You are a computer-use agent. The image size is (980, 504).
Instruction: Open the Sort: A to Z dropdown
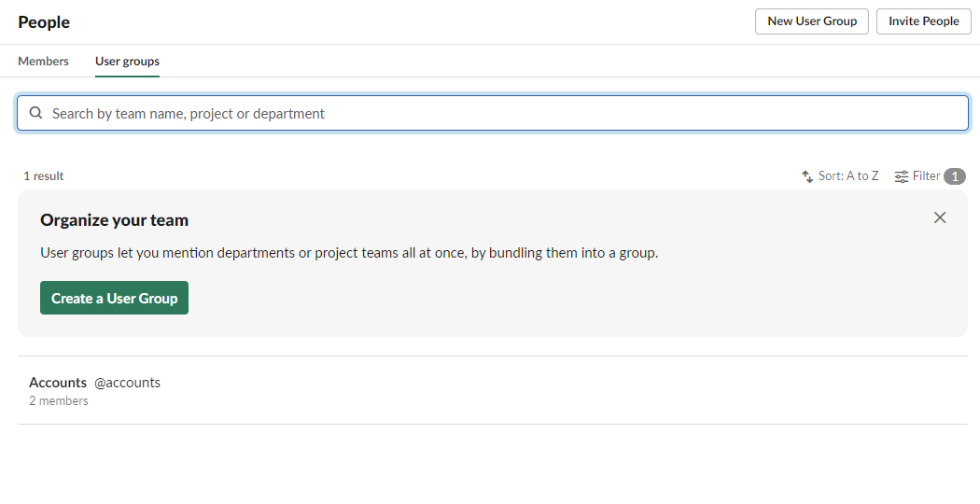click(x=840, y=176)
